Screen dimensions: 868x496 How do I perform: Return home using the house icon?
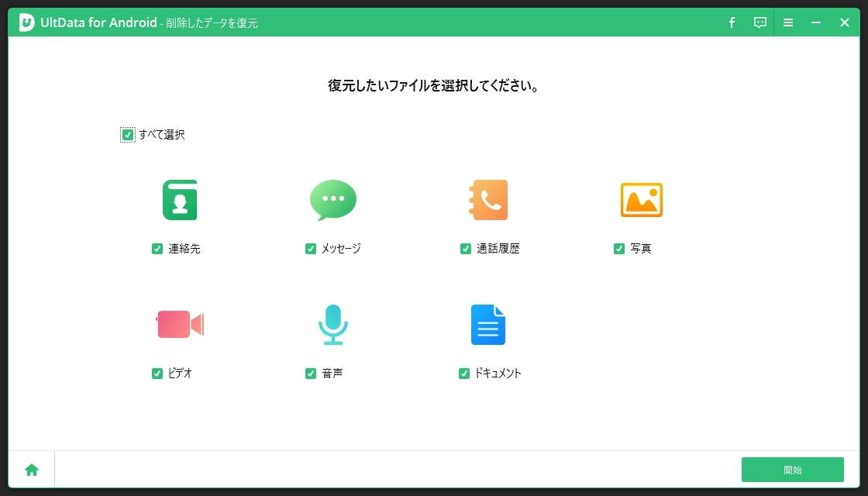coord(31,469)
